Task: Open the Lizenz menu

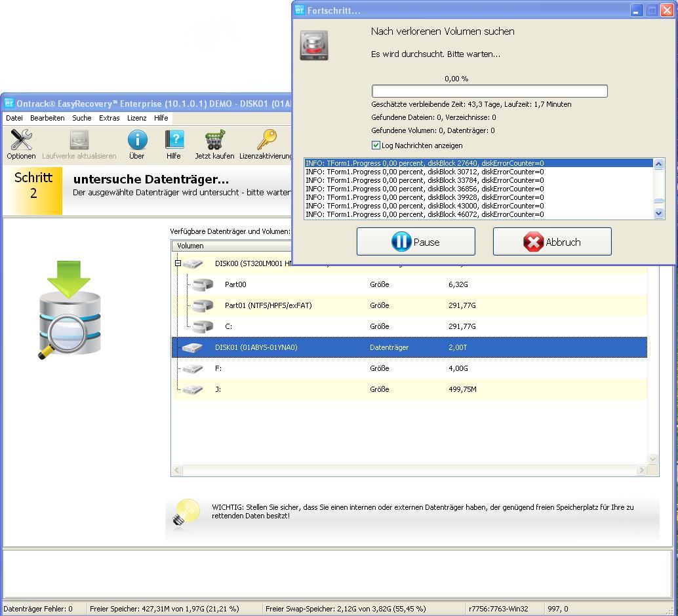Action: [x=136, y=118]
